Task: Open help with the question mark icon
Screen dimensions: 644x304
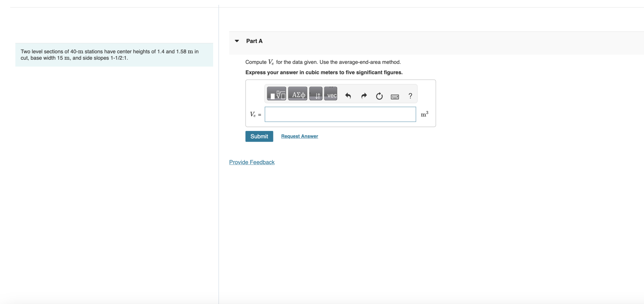Action: pyautogui.click(x=410, y=96)
